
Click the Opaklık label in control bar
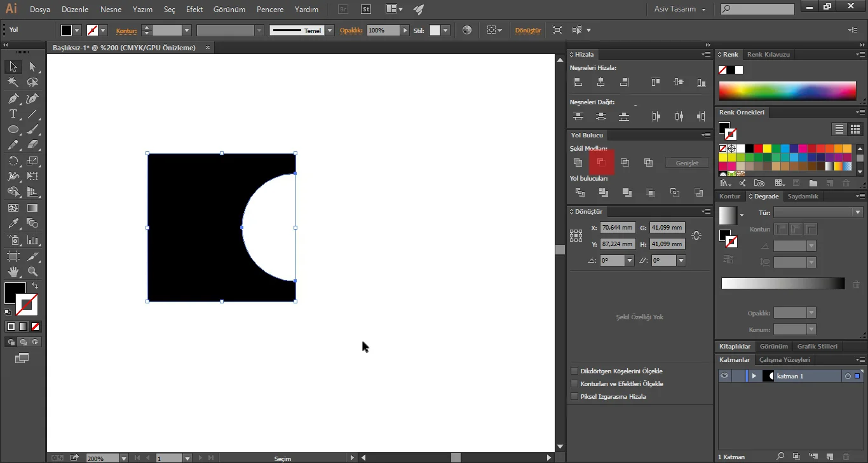point(351,30)
